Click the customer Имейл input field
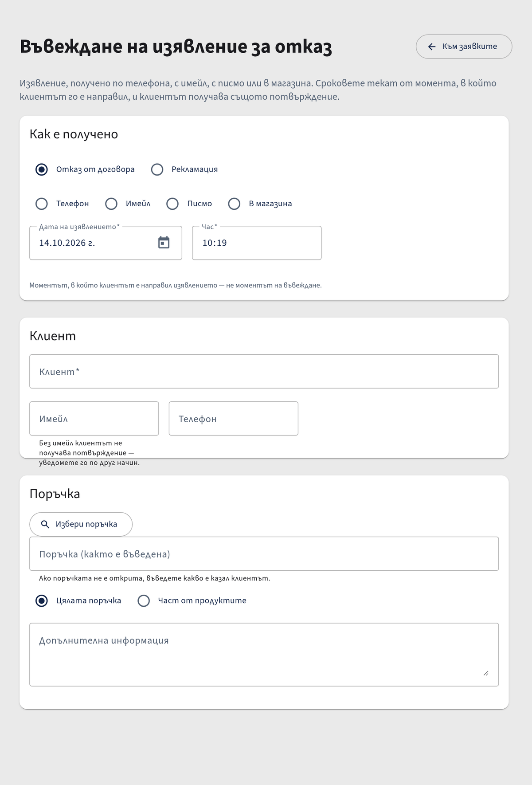532x785 pixels. coord(94,419)
